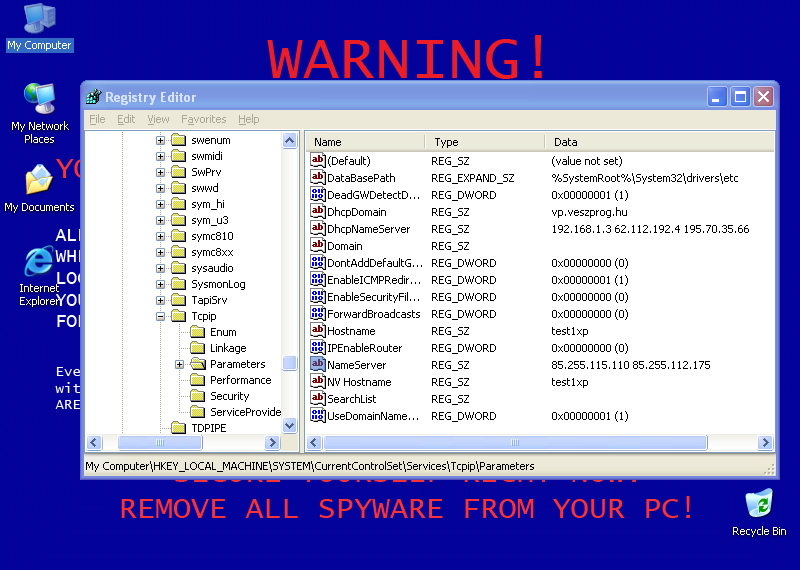Viewport: 800px width, 570px height.
Task: Click the registry path in status bar
Action: (x=310, y=466)
